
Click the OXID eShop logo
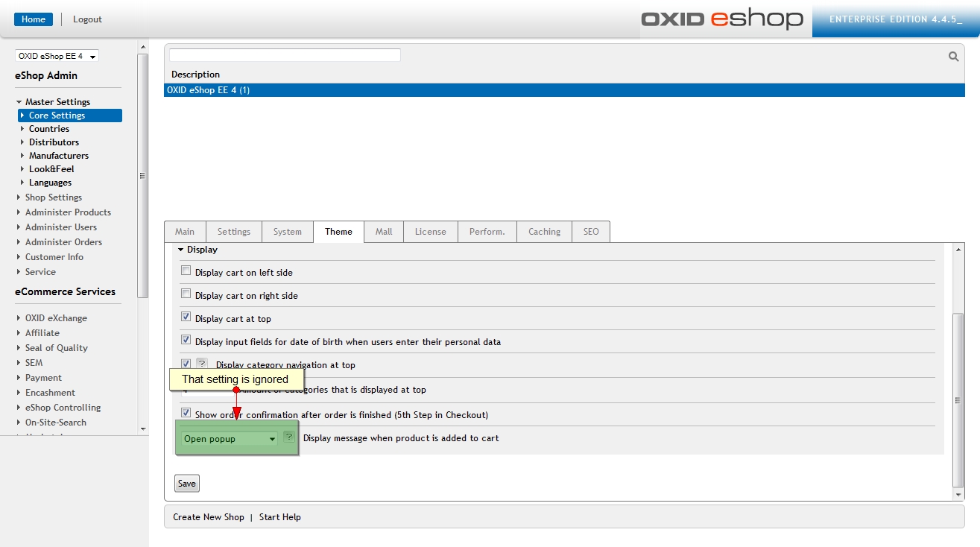coord(721,19)
